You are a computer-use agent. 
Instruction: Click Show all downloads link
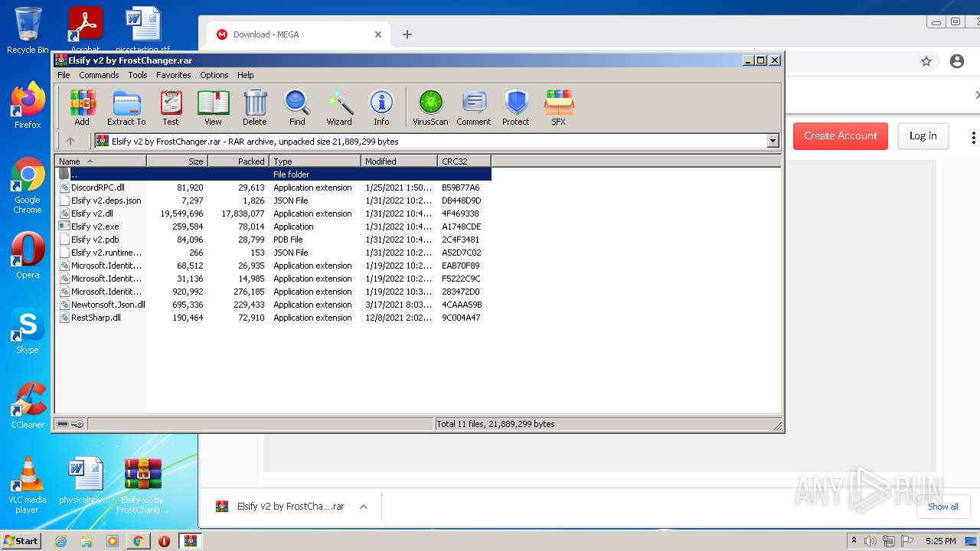pos(942,507)
